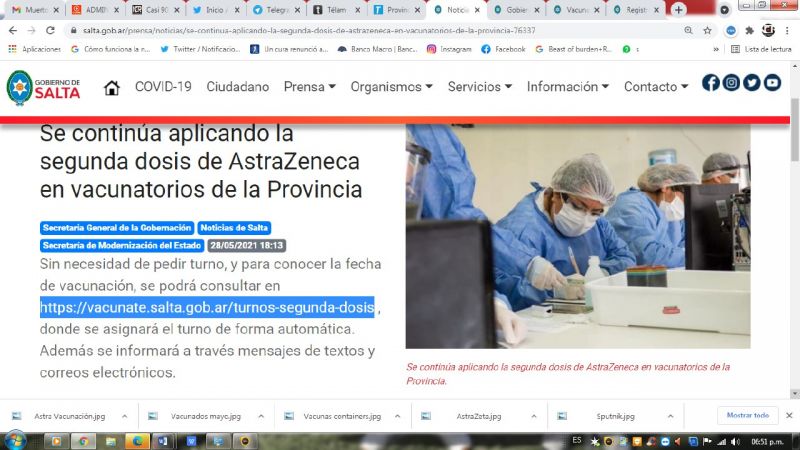
Task: Open the Chrome three-dot menu
Action: (x=787, y=31)
